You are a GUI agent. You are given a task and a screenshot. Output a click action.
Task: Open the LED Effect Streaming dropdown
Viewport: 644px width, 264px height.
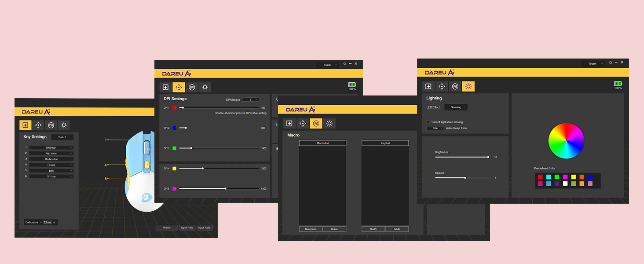pos(456,107)
